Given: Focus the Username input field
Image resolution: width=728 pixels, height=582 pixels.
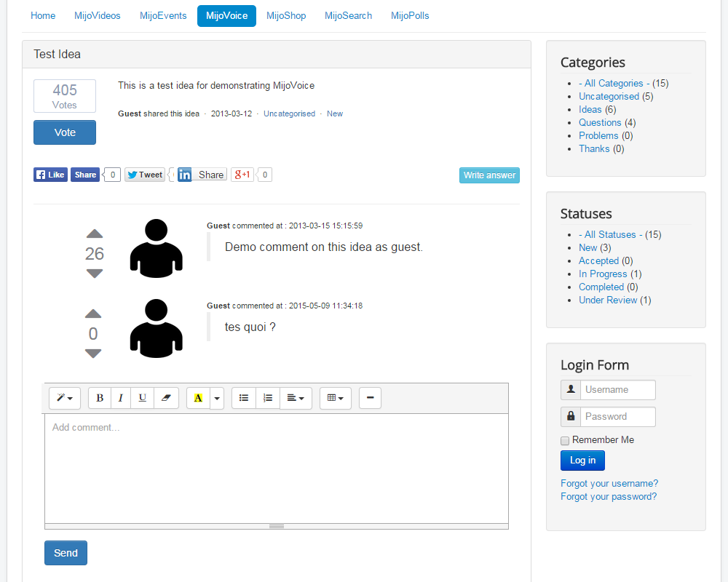Looking at the screenshot, I should [x=617, y=390].
